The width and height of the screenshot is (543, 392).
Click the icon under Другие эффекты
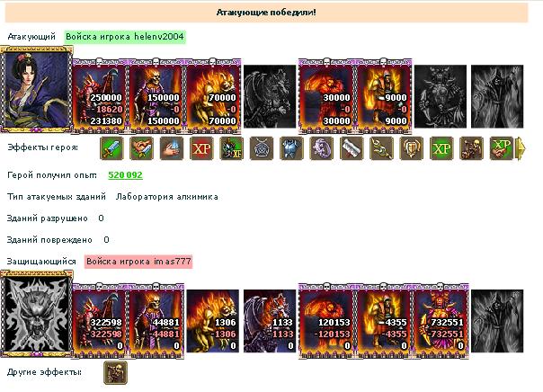pos(116,372)
